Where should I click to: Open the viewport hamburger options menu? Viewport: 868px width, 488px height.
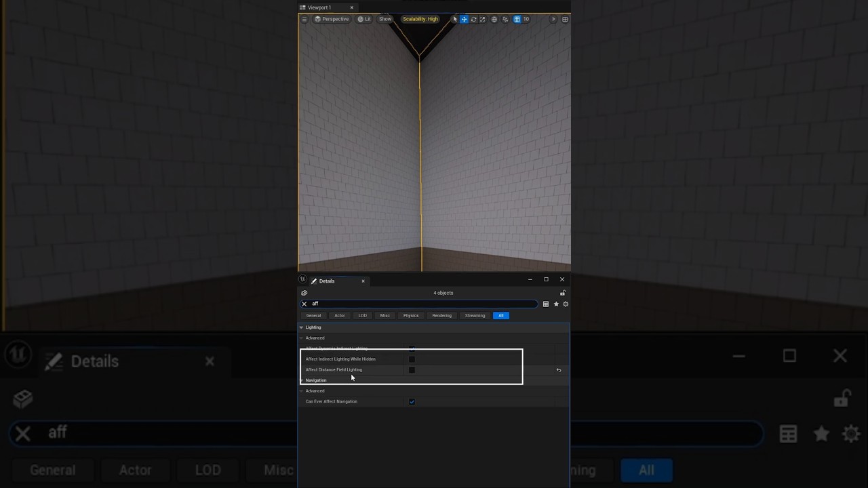point(304,19)
